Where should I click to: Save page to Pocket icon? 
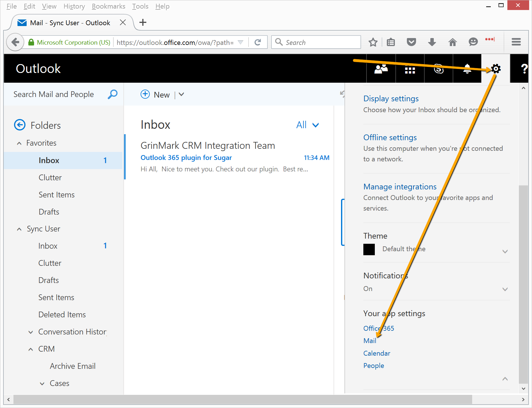coord(411,42)
